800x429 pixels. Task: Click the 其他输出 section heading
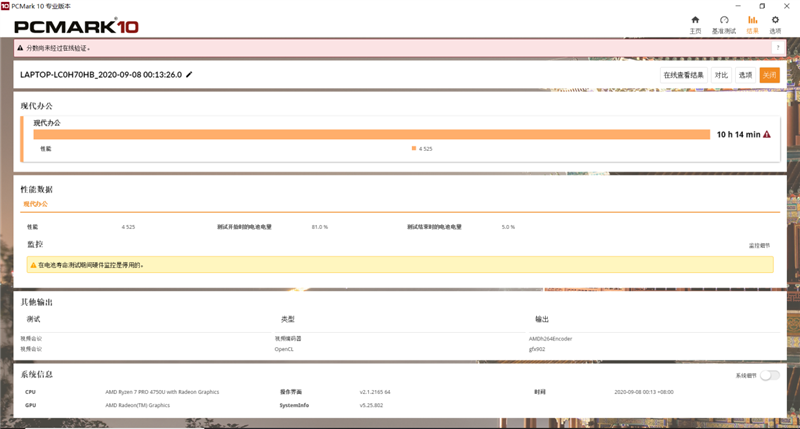pyautogui.click(x=36, y=302)
